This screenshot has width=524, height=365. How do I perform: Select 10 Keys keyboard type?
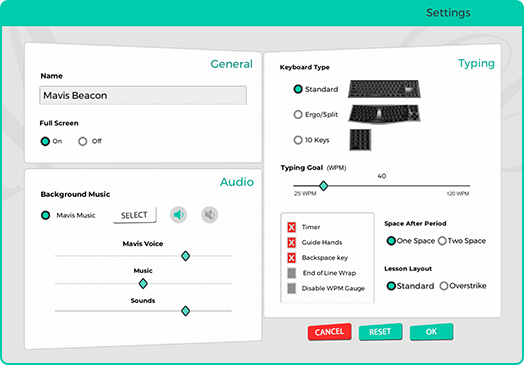(298, 140)
